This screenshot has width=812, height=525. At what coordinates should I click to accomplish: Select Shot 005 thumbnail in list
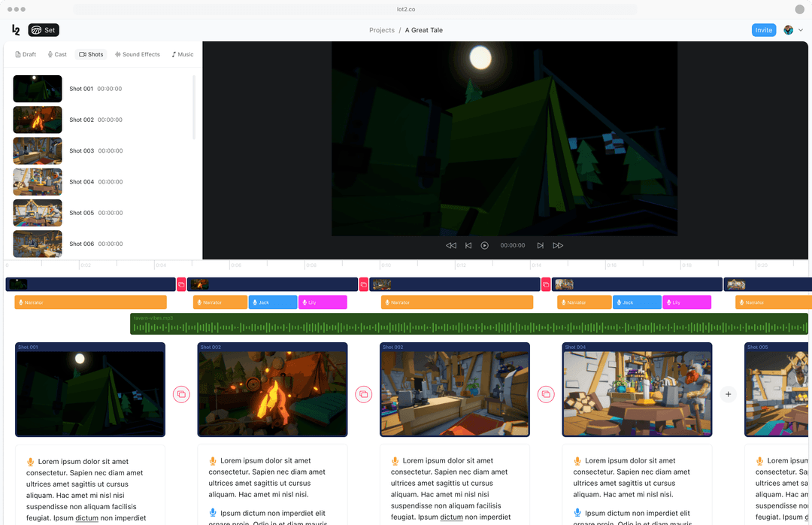[x=38, y=213]
